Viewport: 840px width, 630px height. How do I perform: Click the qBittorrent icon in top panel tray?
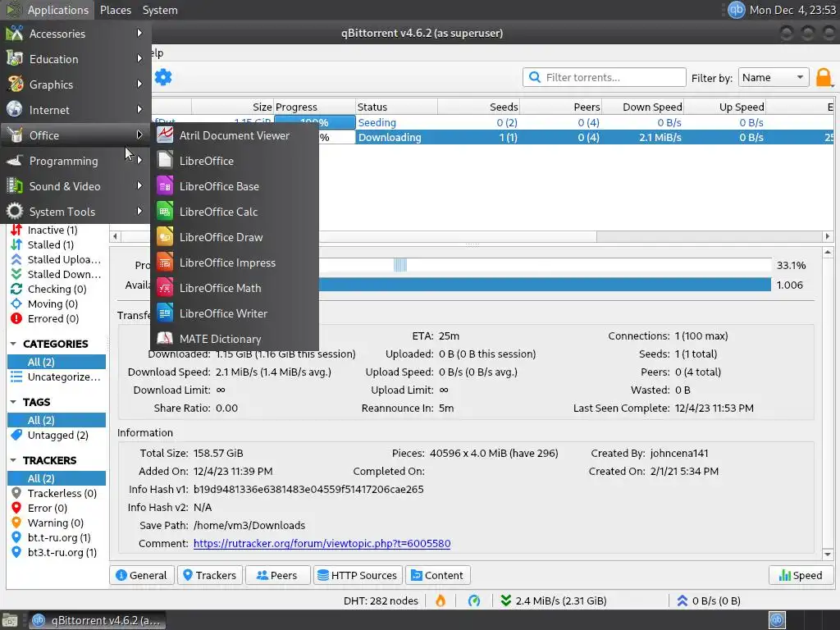pyautogui.click(x=736, y=10)
